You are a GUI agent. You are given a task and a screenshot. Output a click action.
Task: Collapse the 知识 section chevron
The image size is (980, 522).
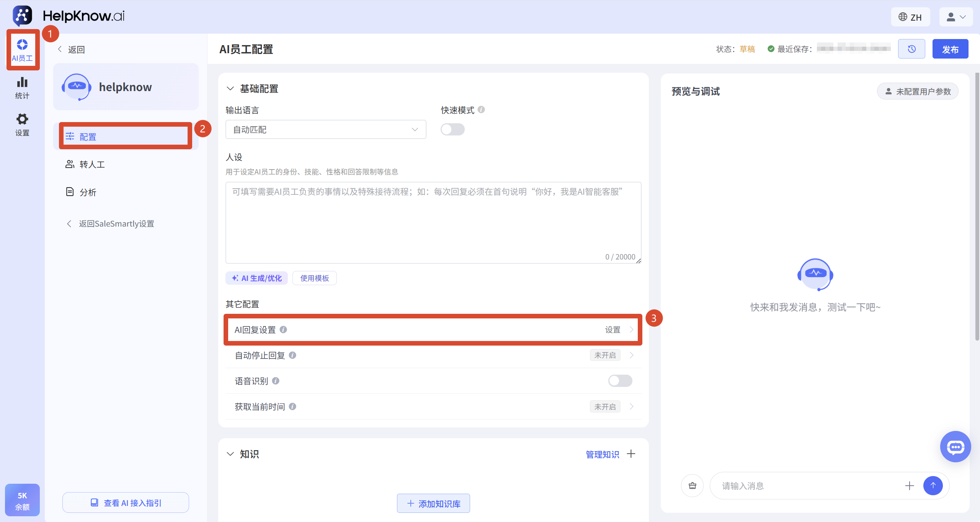230,454
